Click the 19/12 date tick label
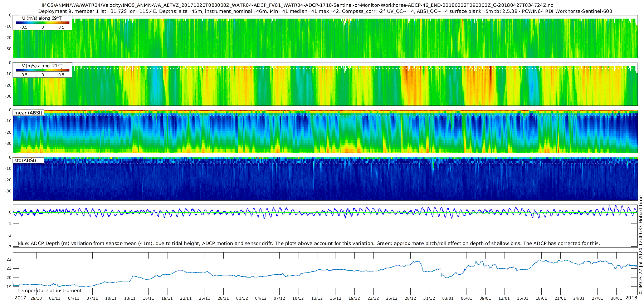The image size is (644, 304). tap(354, 298)
